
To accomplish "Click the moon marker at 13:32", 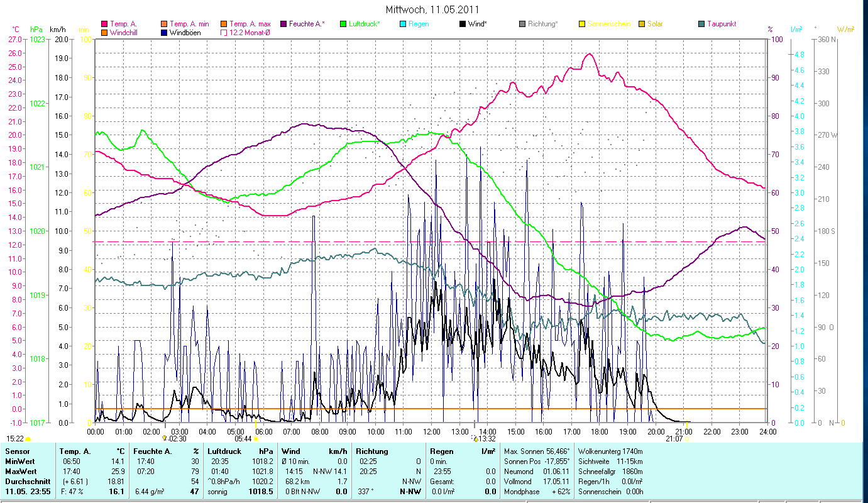I will [475, 439].
